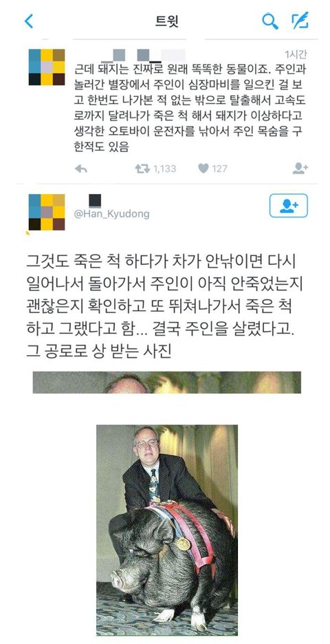View the man-and-pig award photo
The height and width of the screenshot is (644, 330).
pyautogui.click(x=166, y=530)
